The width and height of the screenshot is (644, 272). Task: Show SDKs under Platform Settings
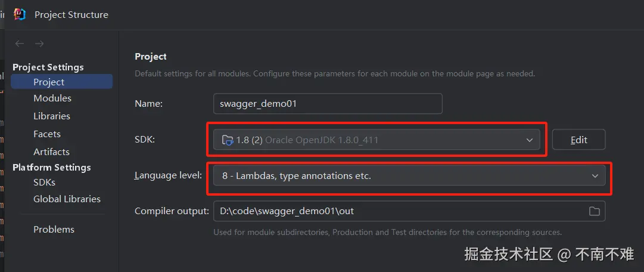(x=45, y=182)
